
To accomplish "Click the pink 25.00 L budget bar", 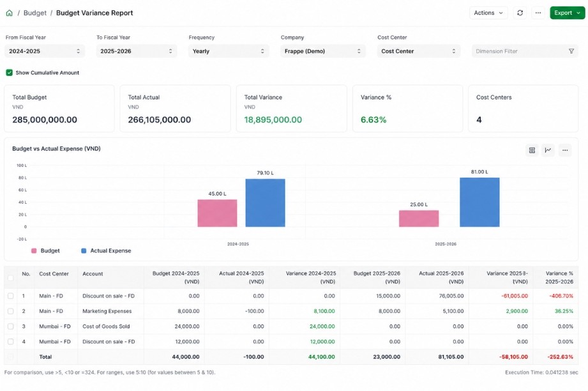I will [419, 218].
